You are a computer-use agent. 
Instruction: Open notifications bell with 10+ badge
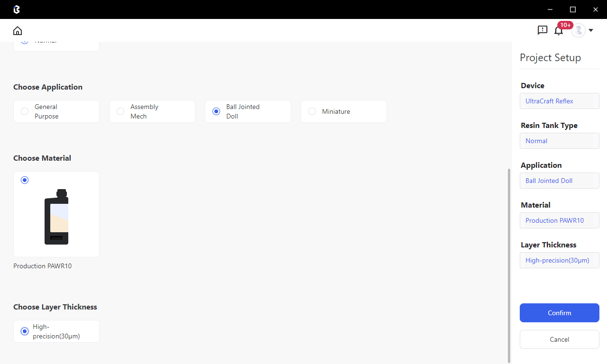pyautogui.click(x=559, y=31)
